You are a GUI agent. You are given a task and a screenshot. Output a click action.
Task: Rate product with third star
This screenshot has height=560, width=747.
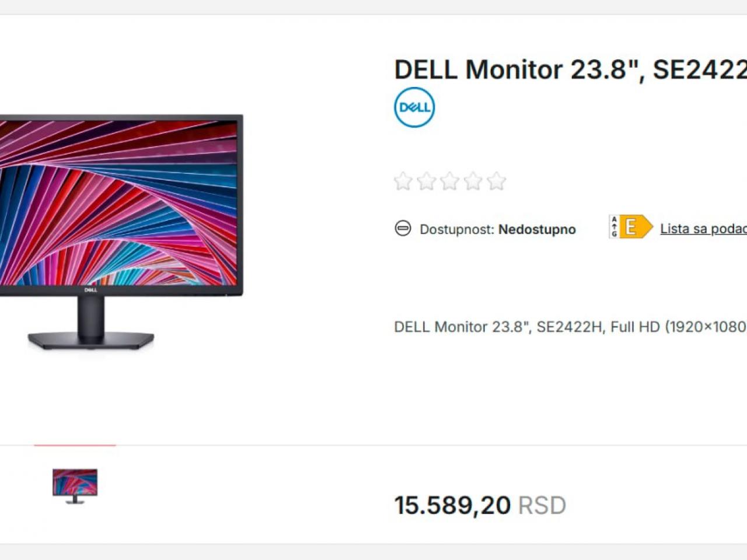(x=450, y=181)
